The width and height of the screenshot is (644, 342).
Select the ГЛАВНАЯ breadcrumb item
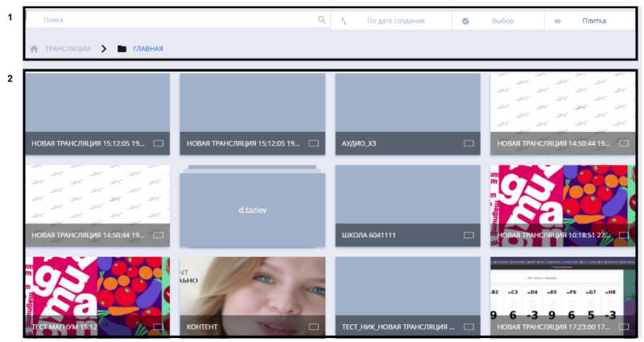click(x=148, y=49)
